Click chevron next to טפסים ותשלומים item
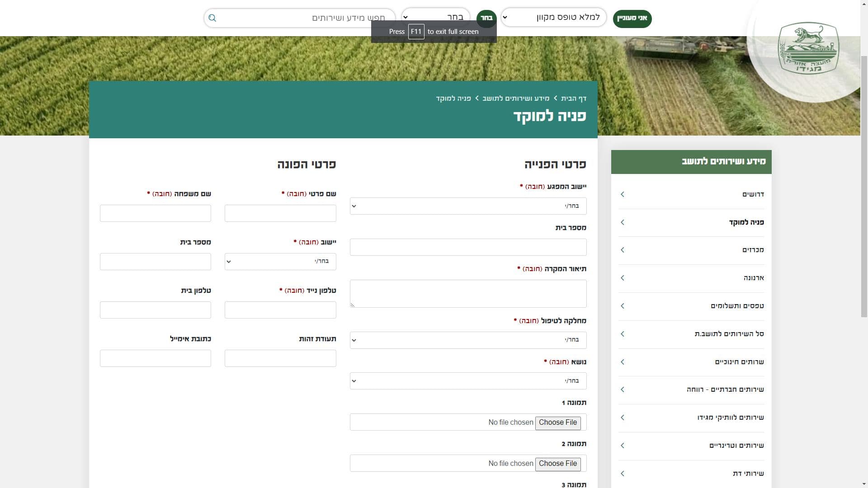This screenshot has width=868, height=488. pos(623,306)
